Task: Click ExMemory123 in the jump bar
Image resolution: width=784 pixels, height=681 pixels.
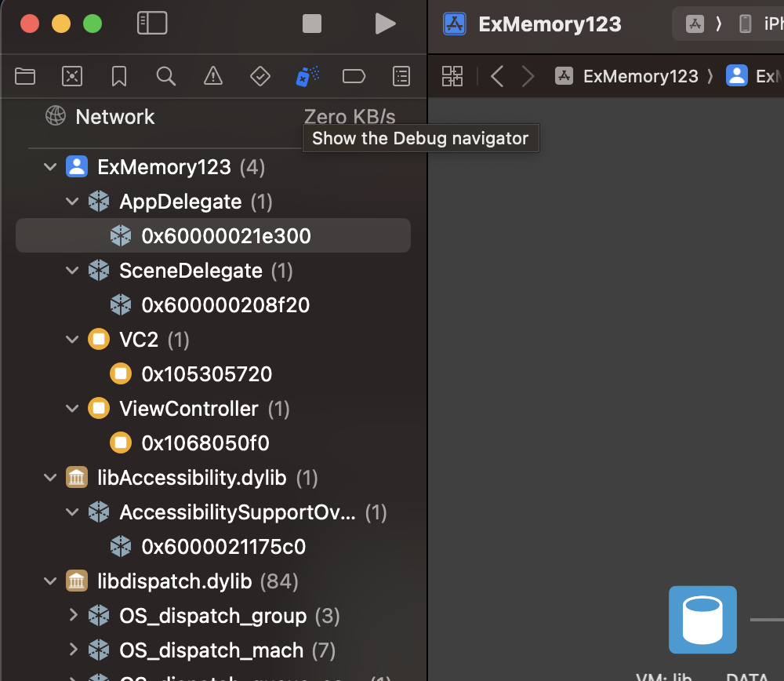Action: tap(641, 77)
